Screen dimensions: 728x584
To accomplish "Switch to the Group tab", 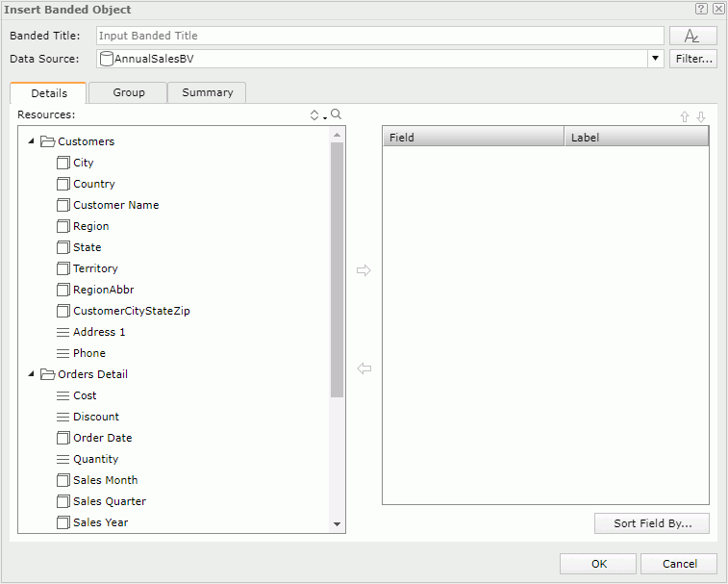I will click(x=128, y=92).
